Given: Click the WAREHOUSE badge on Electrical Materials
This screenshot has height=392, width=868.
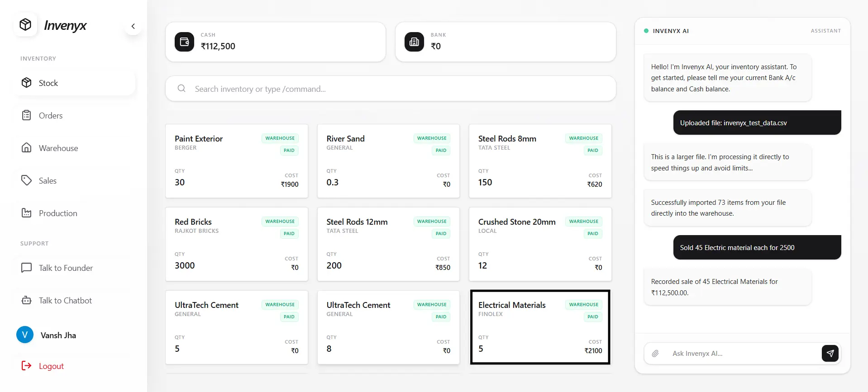Looking at the screenshot, I should point(584,305).
